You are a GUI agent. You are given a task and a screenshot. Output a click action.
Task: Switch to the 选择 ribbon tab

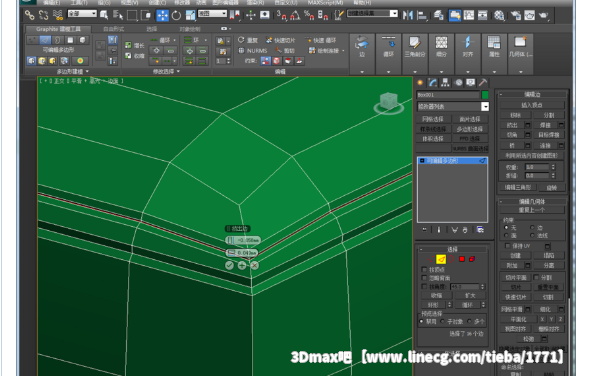[x=151, y=29]
